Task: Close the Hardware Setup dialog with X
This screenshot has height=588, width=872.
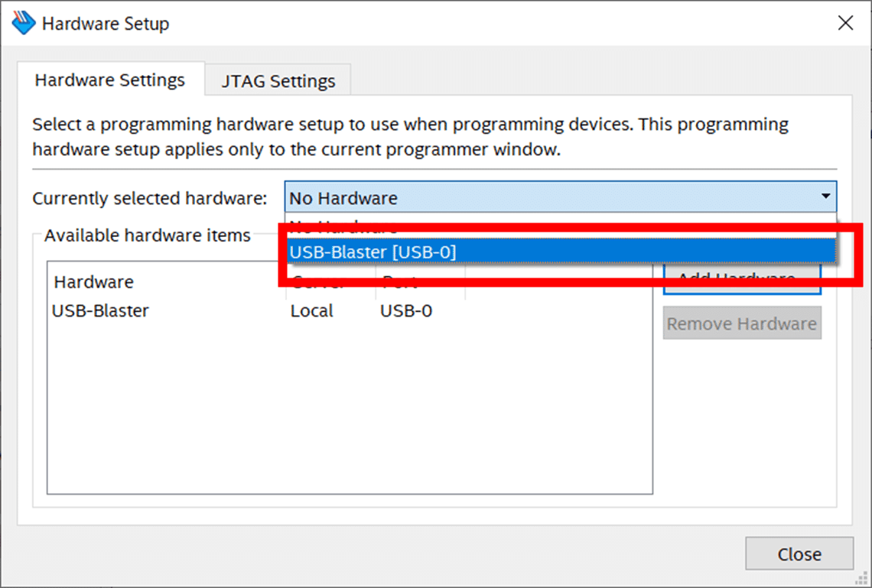Action: pyautogui.click(x=845, y=24)
